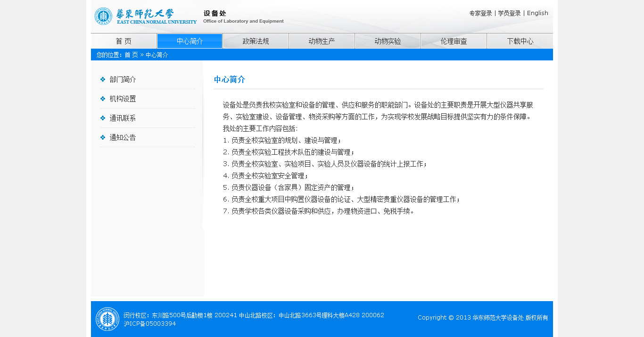
Task: Open 通知公告 in the left sidebar
Action: [123, 137]
